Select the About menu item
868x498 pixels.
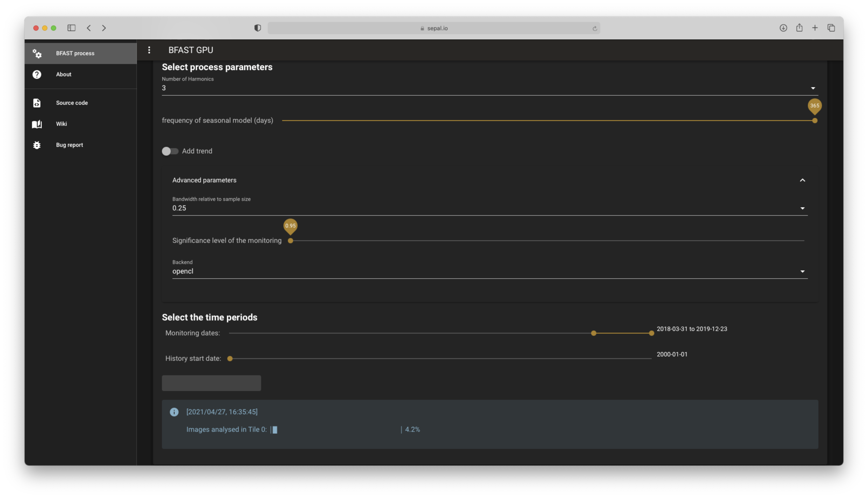pyautogui.click(x=64, y=74)
